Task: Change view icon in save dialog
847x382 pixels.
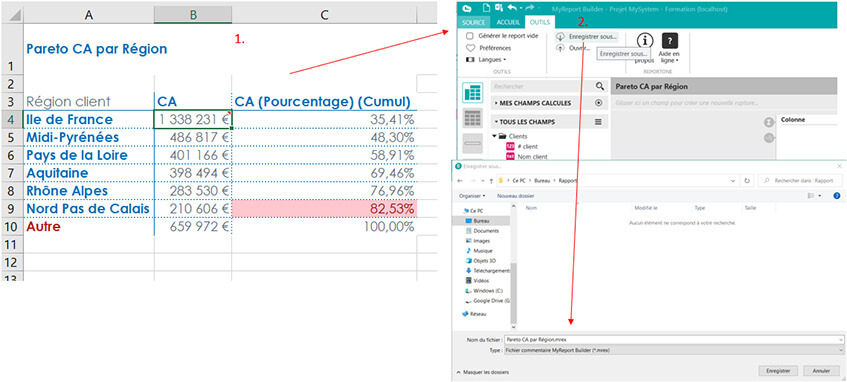Action: [x=811, y=196]
